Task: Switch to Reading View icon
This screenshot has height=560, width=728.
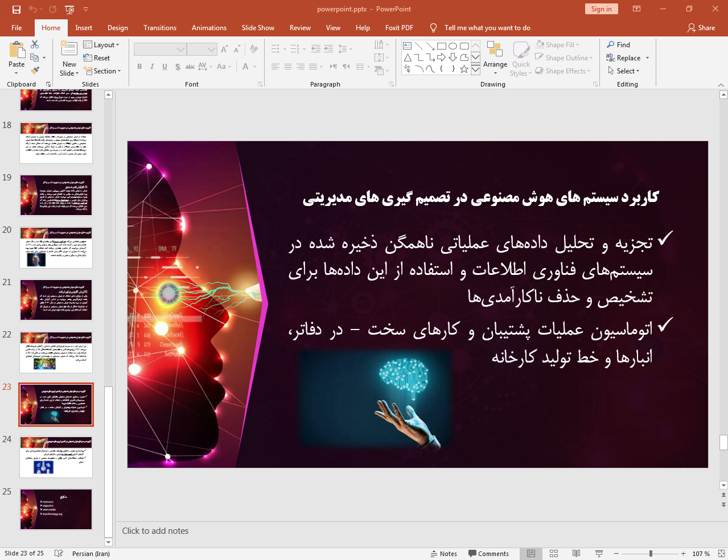Action: coord(576,554)
